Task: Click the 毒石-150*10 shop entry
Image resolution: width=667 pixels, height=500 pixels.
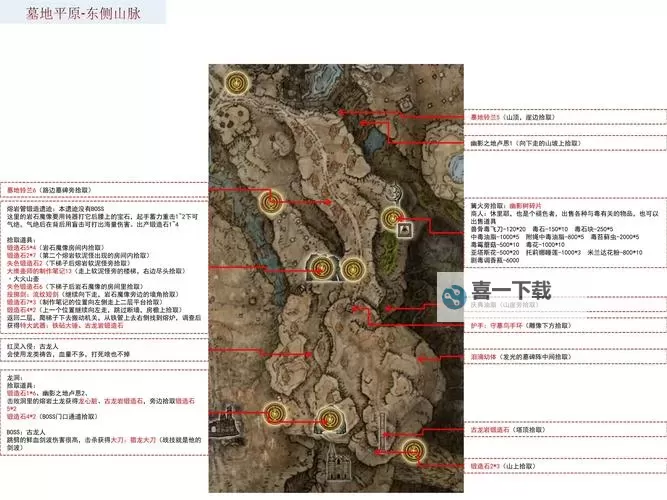Action: [x=550, y=229]
